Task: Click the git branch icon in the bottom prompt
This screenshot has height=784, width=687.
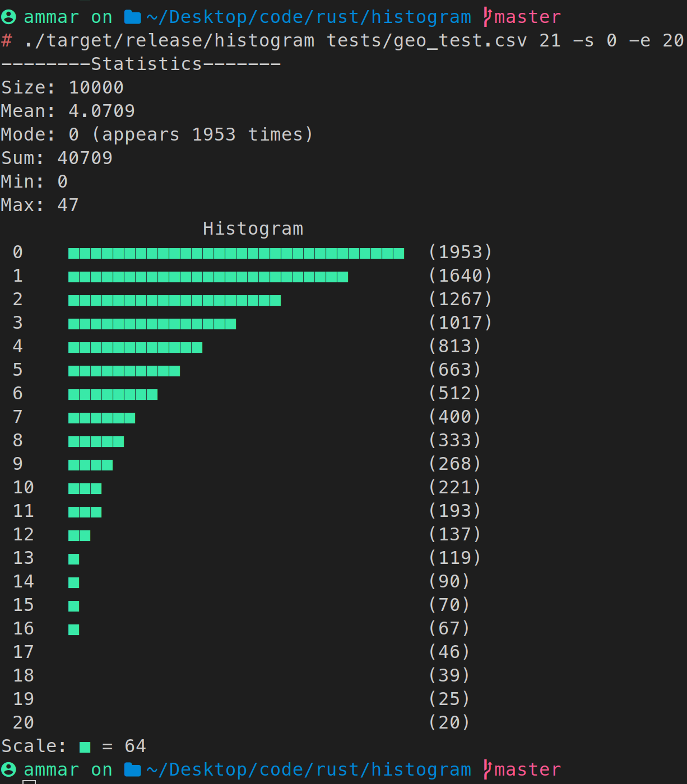Action: point(487,768)
